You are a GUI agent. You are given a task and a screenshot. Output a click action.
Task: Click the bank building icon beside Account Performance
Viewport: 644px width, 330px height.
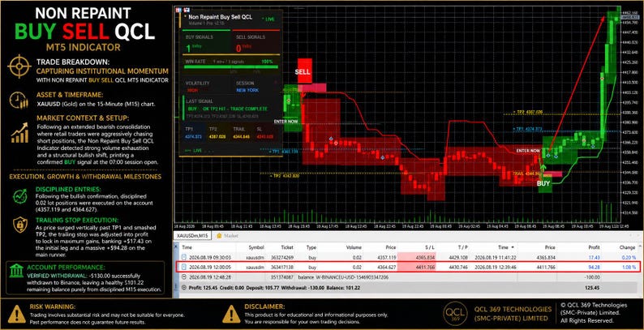coord(16,270)
